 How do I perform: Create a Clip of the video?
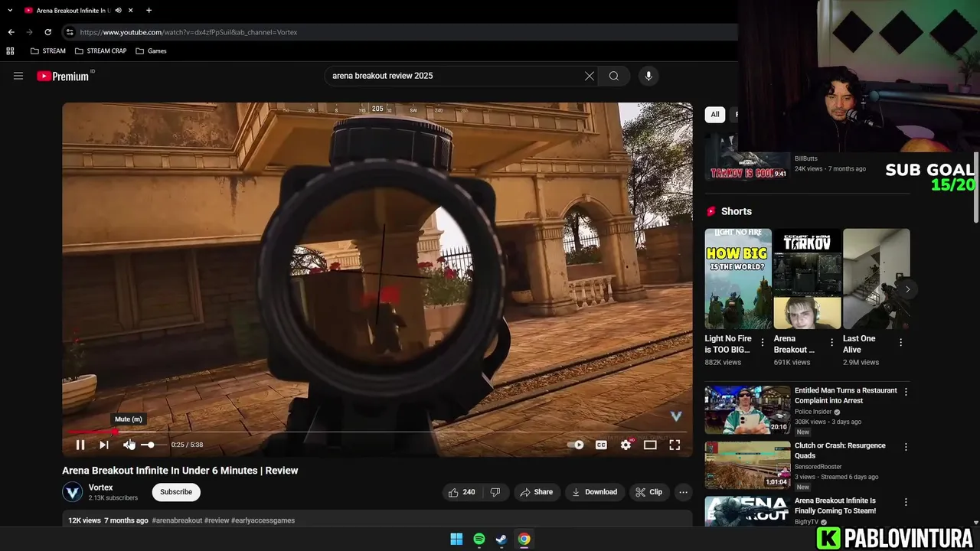tap(648, 492)
